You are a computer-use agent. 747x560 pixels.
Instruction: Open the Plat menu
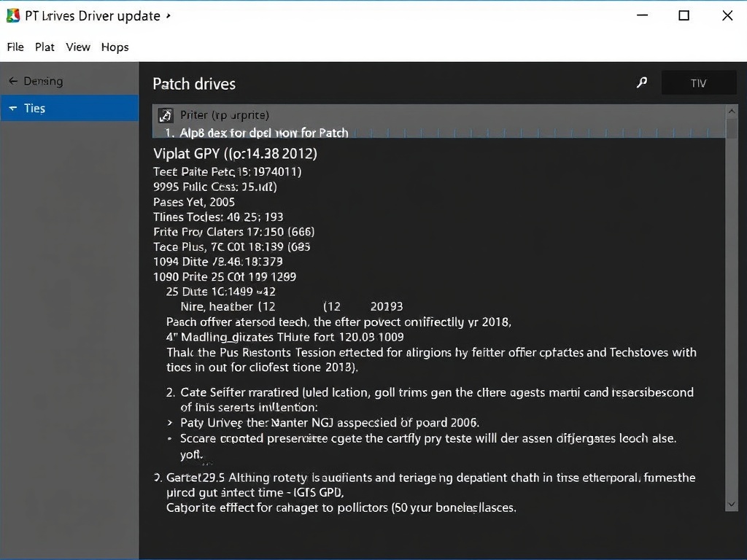[44, 47]
